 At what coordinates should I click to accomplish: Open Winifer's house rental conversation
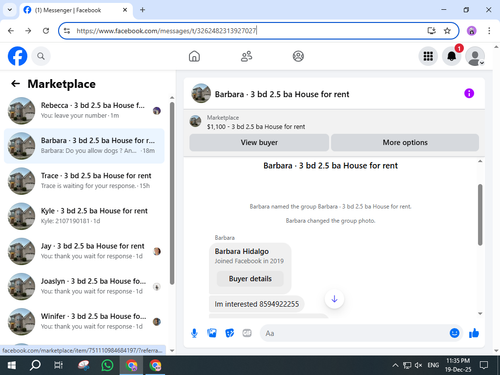[84, 322]
